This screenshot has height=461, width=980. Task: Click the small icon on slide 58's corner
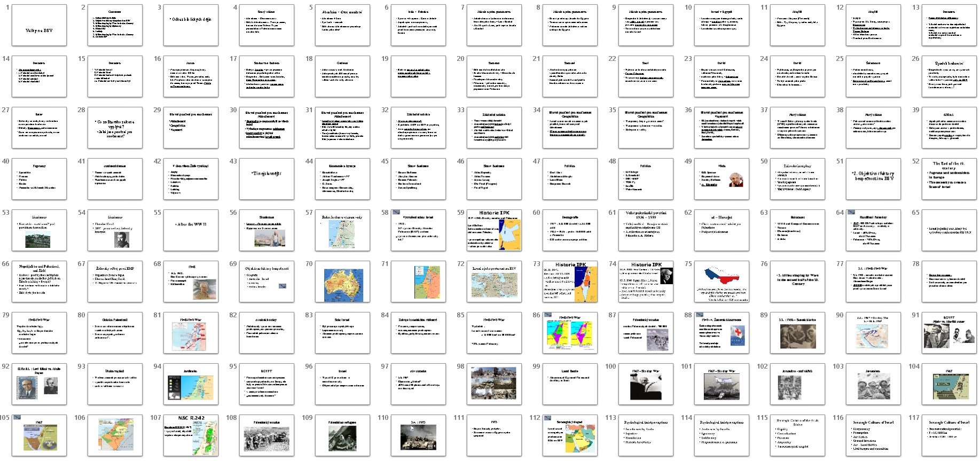tap(396, 212)
